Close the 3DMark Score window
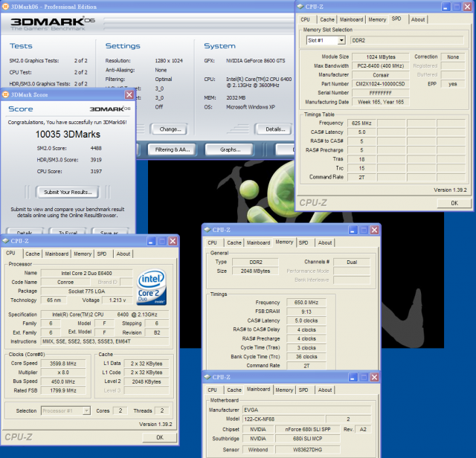 tap(129, 94)
